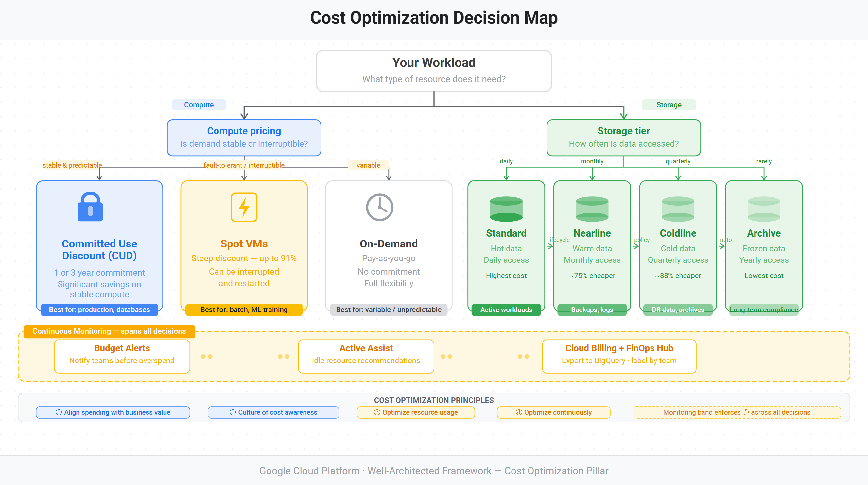Click the policy transition label
The width and height of the screenshot is (868, 485).
(642, 240)
